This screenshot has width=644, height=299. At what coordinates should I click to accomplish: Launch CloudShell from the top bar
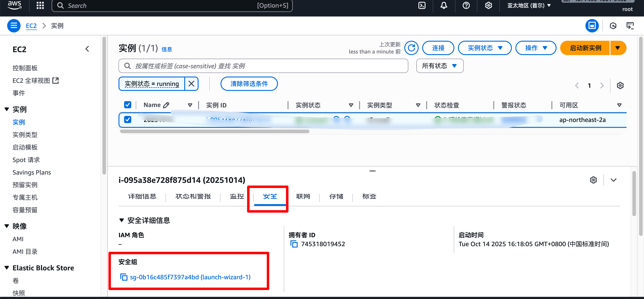click(x=422, y=5)
